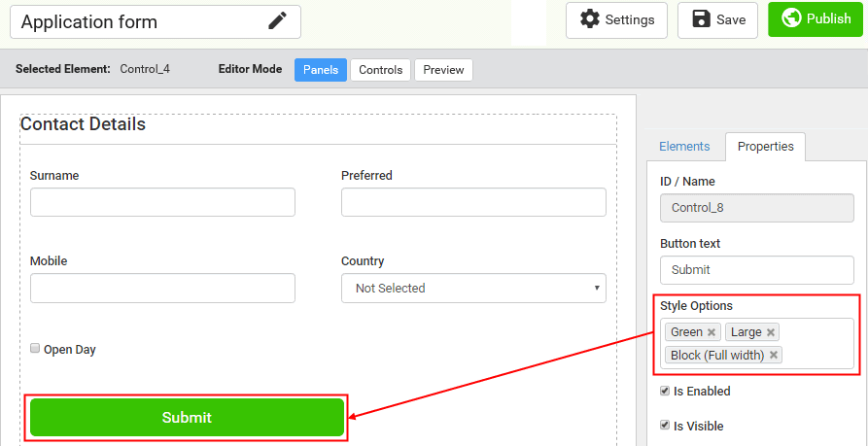
Task: Remove the Large style tag
Action: 770,332
